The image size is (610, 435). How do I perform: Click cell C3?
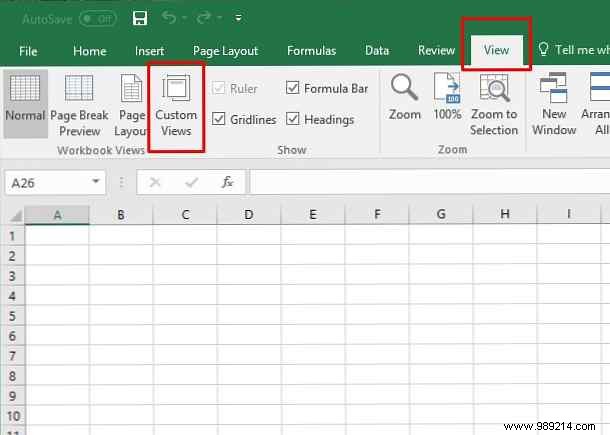185,275
